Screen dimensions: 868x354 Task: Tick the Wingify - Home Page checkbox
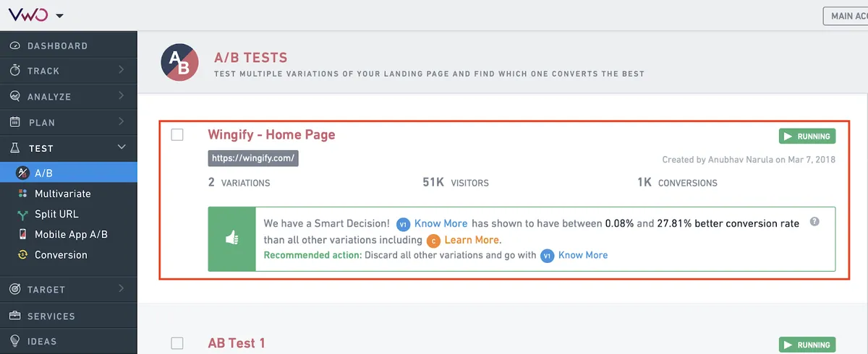tap(177, 134)
